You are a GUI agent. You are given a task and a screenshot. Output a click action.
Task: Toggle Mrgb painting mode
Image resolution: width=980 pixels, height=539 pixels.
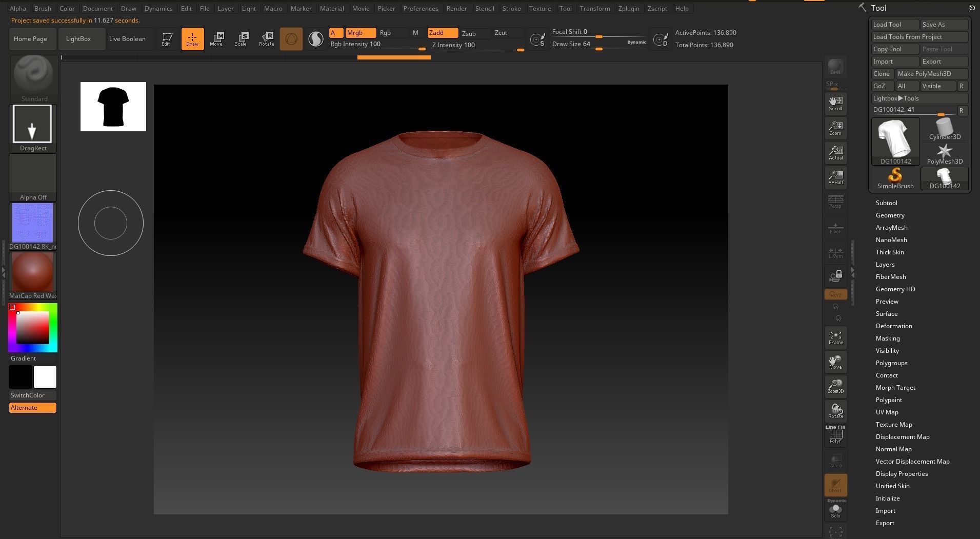(x=361, y=33)
